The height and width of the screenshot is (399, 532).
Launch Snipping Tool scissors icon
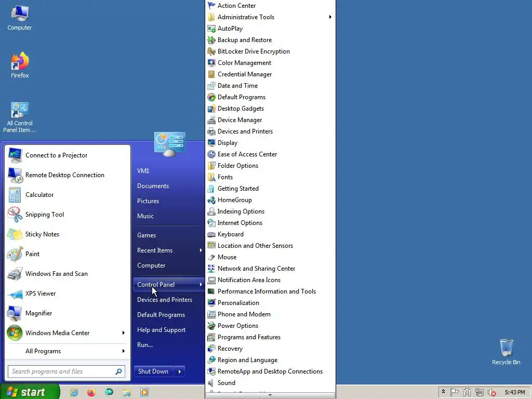tap(15, 215)
